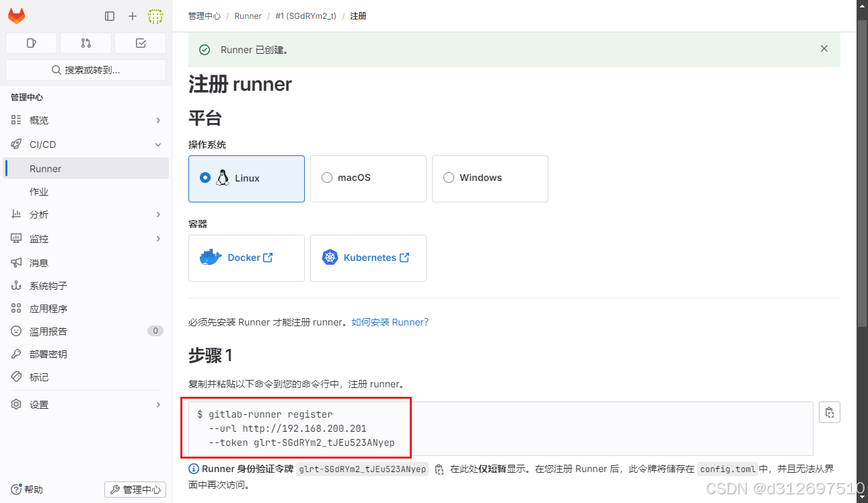Open the user avatar menu
The height and width of the screenshot is (503, 868).
point(155,16)
